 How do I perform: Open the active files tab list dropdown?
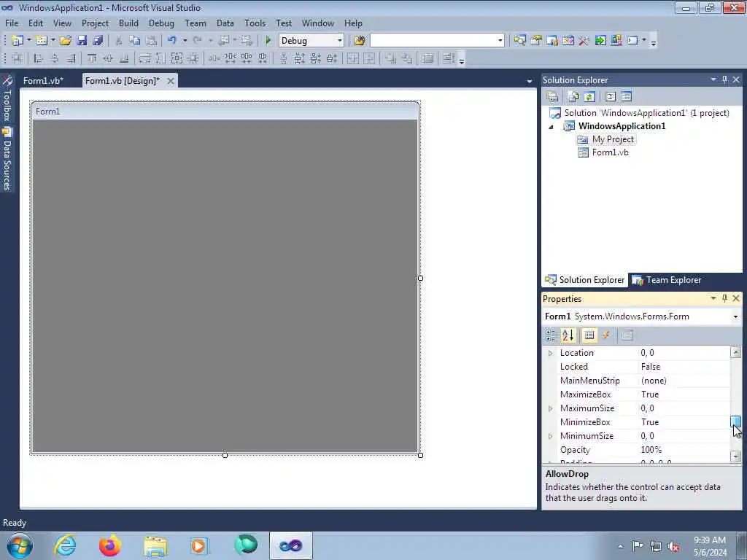[530, 82]
